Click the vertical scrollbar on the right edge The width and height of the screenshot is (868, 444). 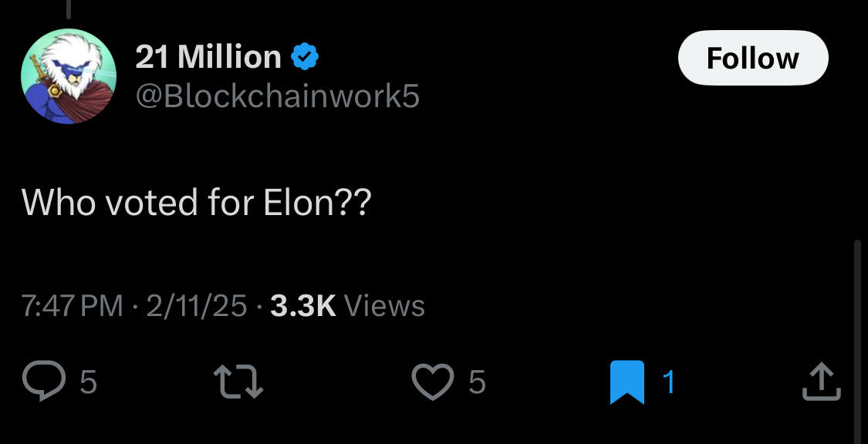click(856, 339)
